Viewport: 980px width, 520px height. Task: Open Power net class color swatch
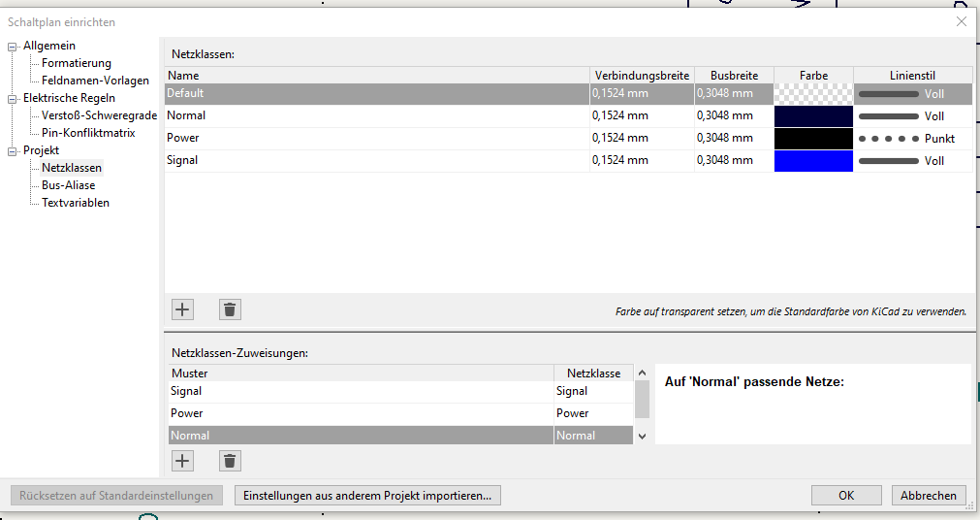[x=813, y=139]
